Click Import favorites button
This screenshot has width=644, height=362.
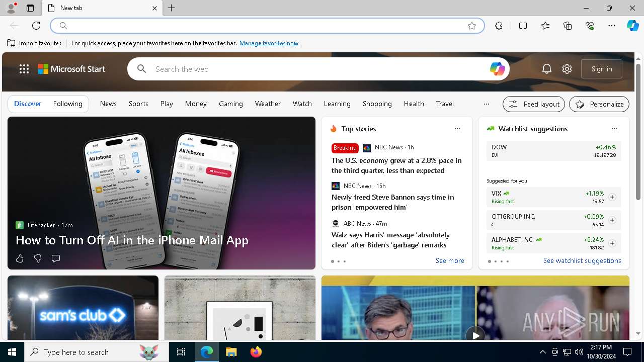click(34, 43)
